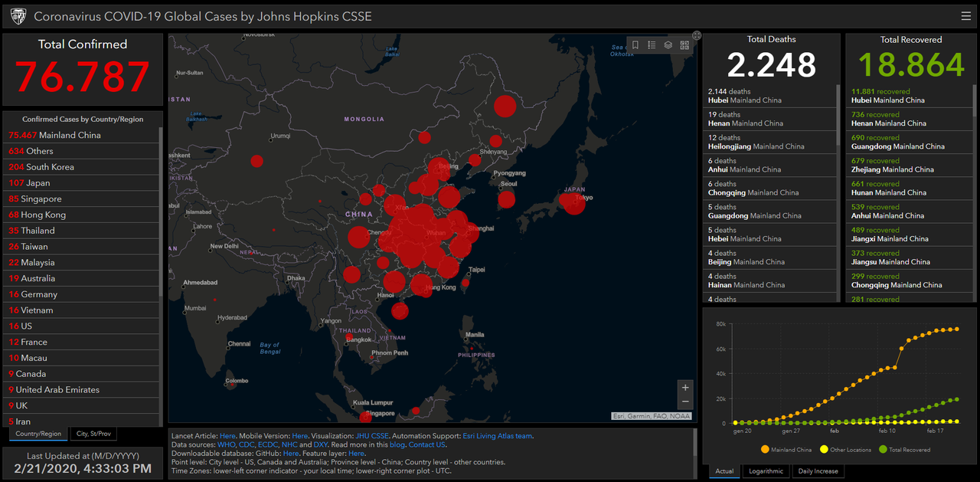Image resolution: width=980 pixels, height=482 pixels.
Task: Open the Mobile Version 'Here' link
Action: pyautogui.click(x=300, y=436)
